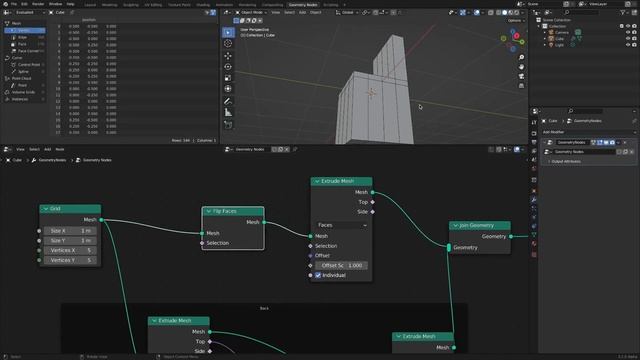Open the Object Mode dropdown in viewport

tap(251, 13)
